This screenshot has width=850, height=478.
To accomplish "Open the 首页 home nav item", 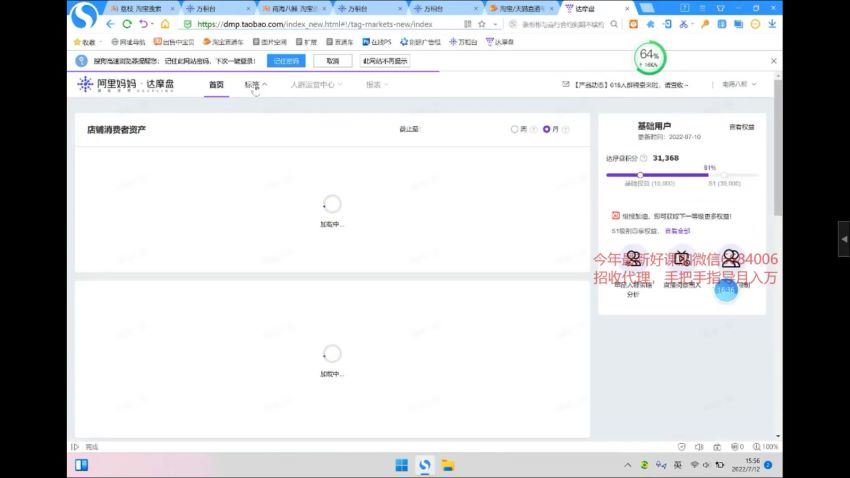I will [x=216, y=85].
